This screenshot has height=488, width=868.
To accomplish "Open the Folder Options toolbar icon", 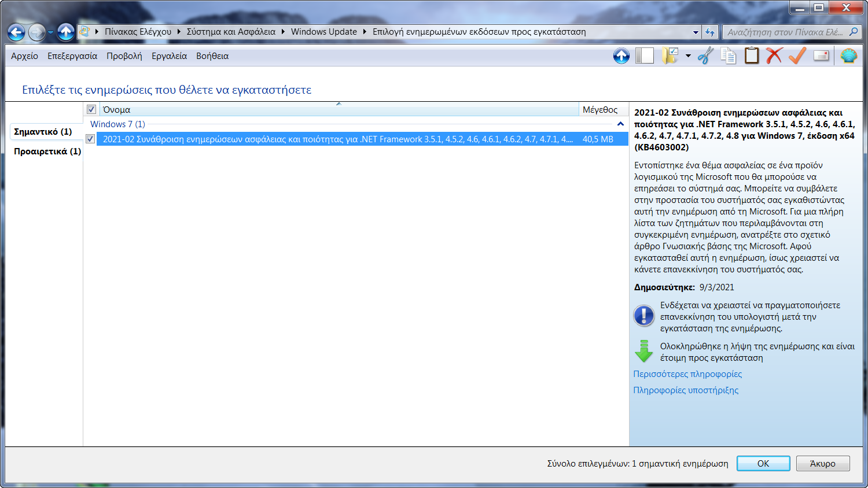I will (x=670, y=56).
